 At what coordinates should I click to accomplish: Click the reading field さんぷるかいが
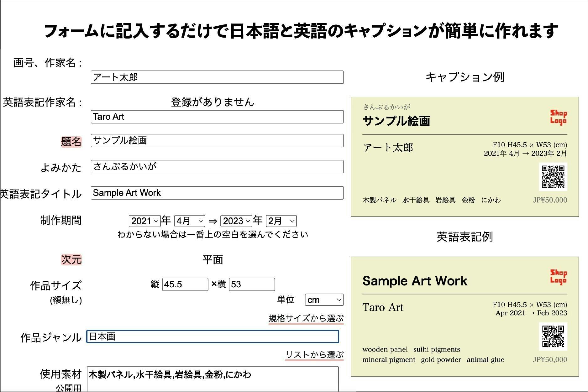(x=217, y=167)
